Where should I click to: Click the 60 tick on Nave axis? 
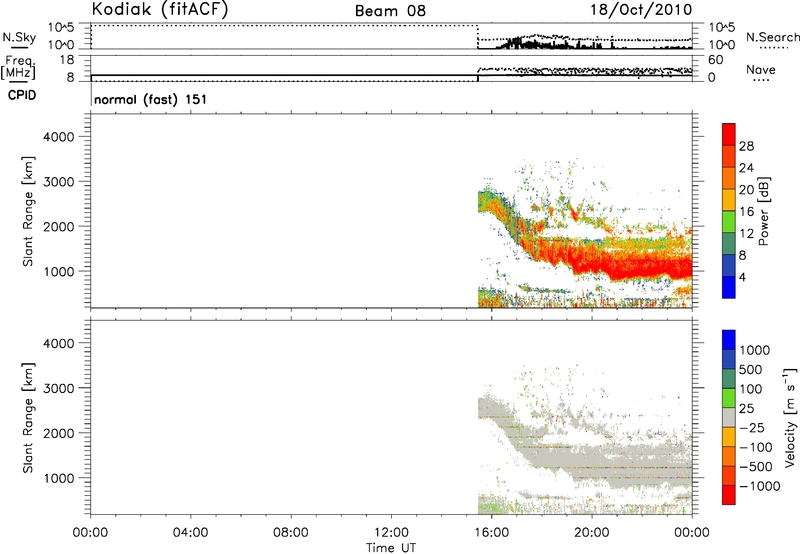coord(715,60)
